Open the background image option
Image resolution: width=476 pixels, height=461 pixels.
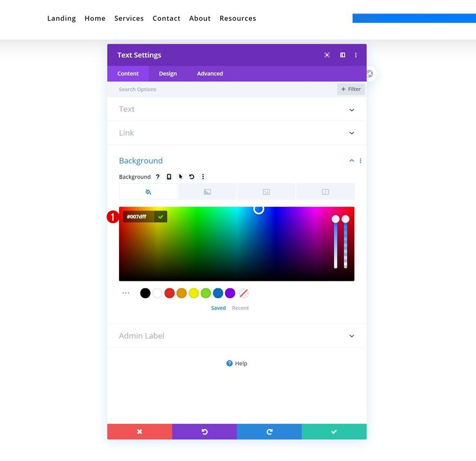(266, 191)
